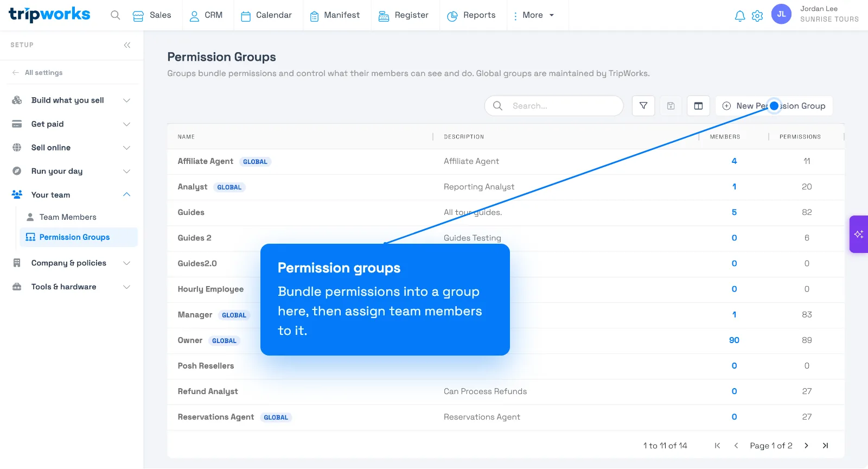Expand Tools & hardware section

[x=126, y=287]
